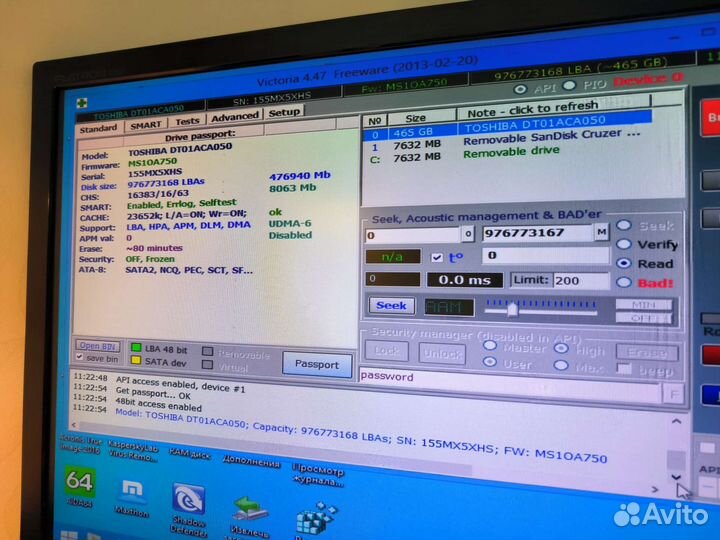
Task: Open the Tests tab
Action: 187,121
